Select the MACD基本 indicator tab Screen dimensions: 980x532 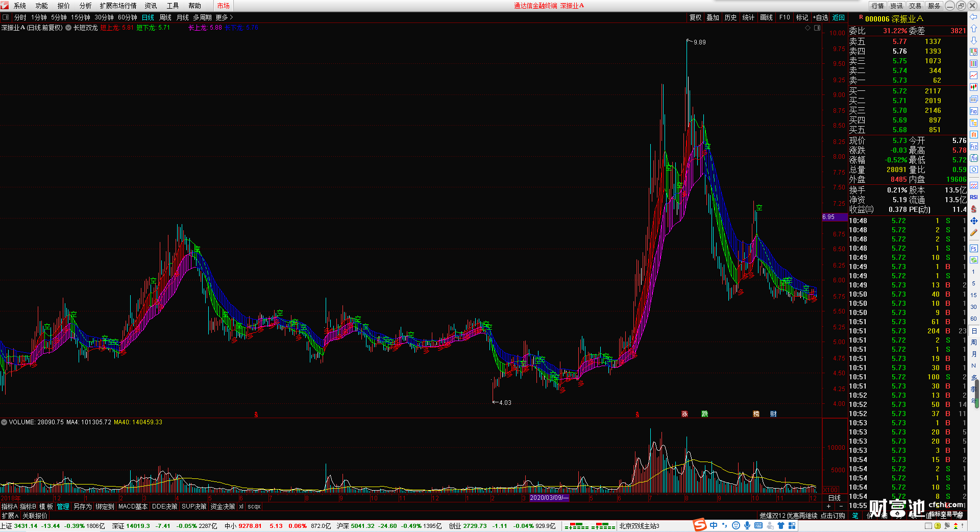(x=133, y=506)
